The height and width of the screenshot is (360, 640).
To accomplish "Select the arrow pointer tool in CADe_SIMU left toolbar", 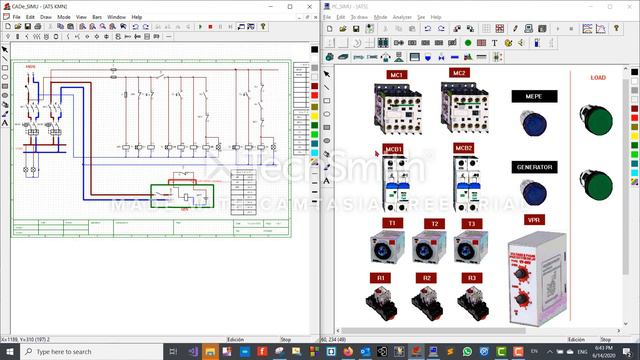I will pos(5,49).
